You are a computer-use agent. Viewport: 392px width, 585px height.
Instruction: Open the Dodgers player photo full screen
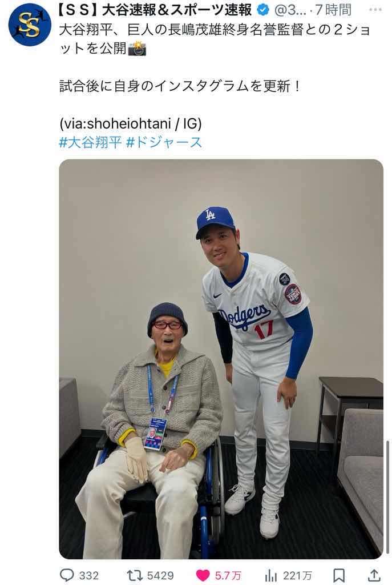point(221,358)
